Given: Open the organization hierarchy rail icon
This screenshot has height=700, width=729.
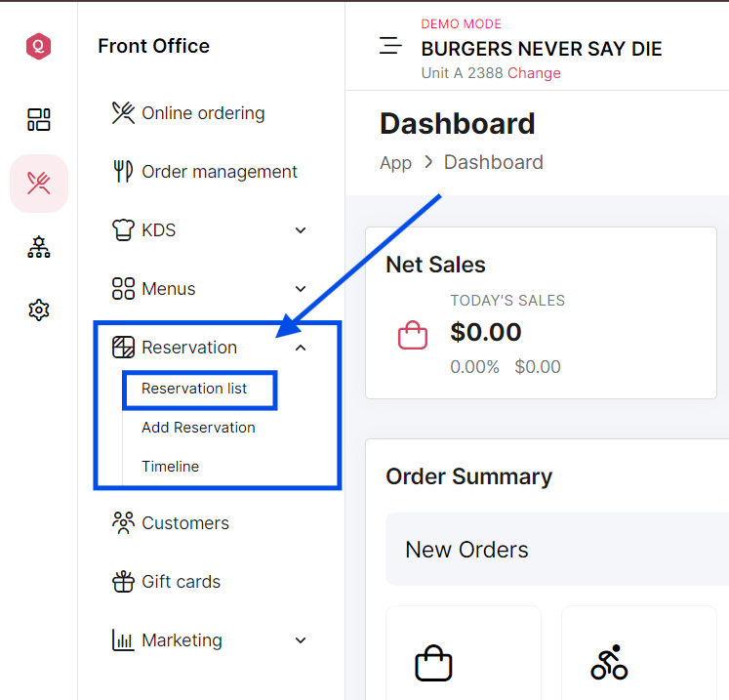Looking at the screenshot, I should [x=39, y=246].
